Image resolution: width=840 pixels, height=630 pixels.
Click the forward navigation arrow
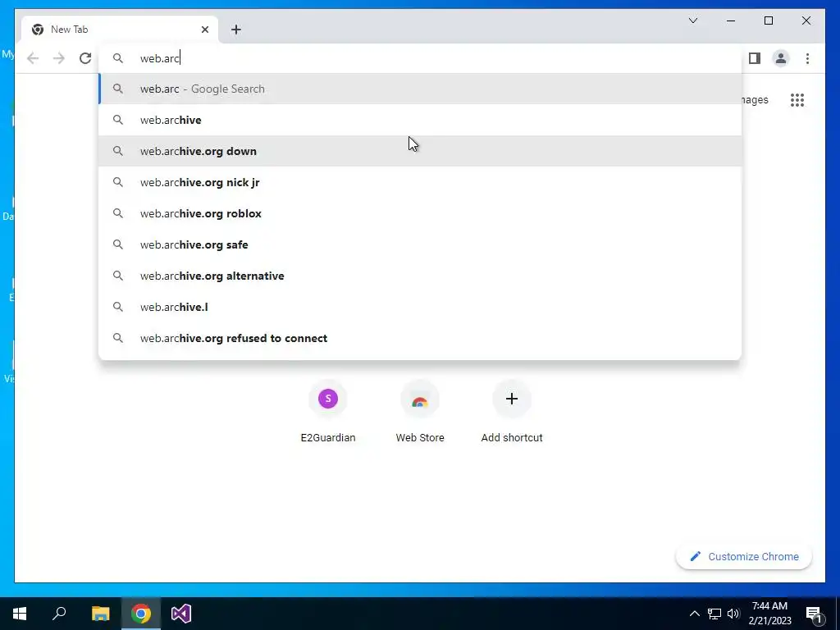tap(59, 58)
